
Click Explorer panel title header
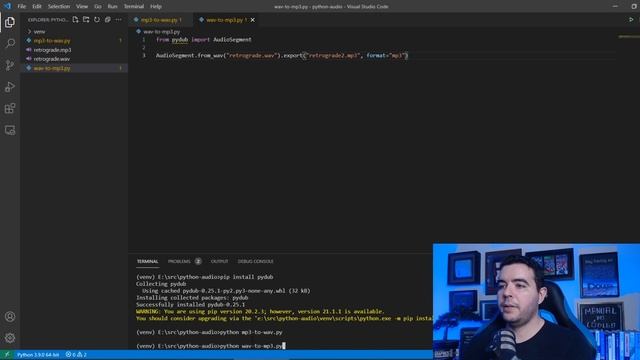pyautogui.click(x=48, y=20)
